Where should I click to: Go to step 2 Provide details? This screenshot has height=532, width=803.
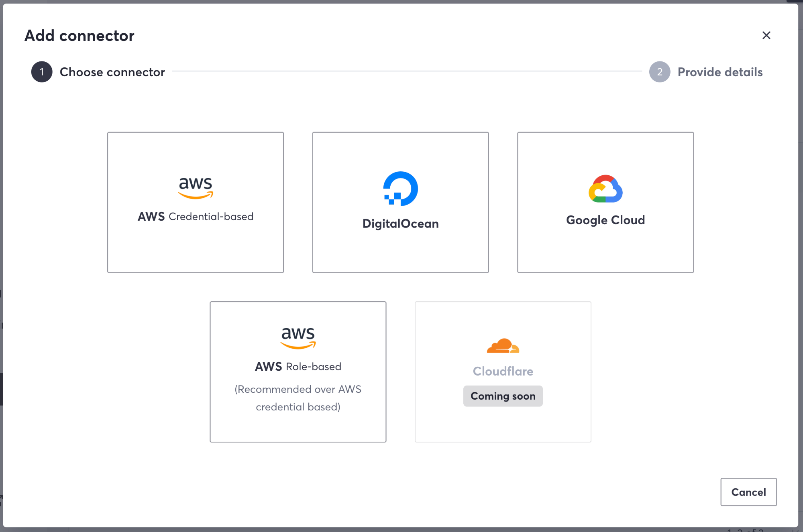click(706, 72)
